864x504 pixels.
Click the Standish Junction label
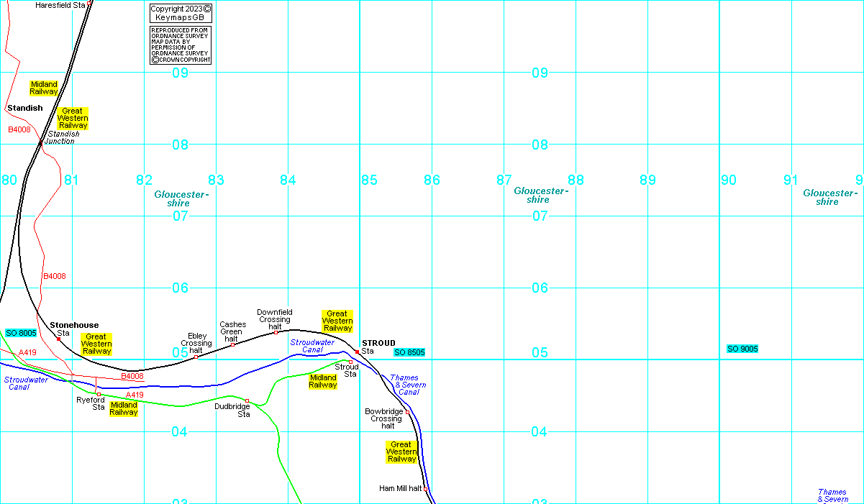point(62,137)
